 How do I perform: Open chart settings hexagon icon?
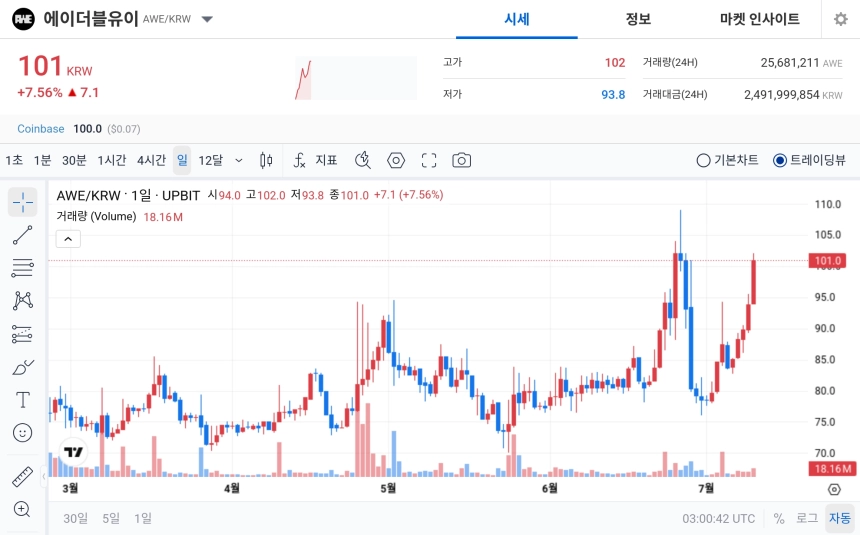tap(396, 160)
